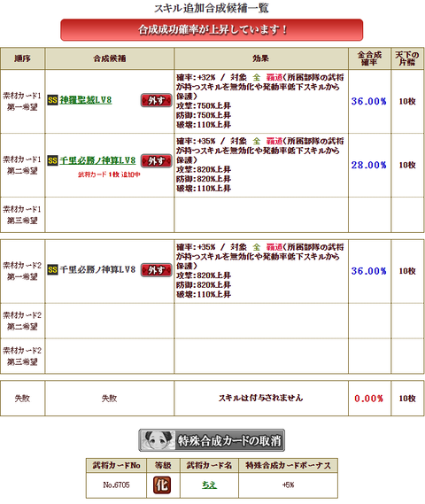The width and height of the screenshot is (425, 504).
Task: Open the ちえ card name link
Action: pyautogui.click(x=209, y=485)
